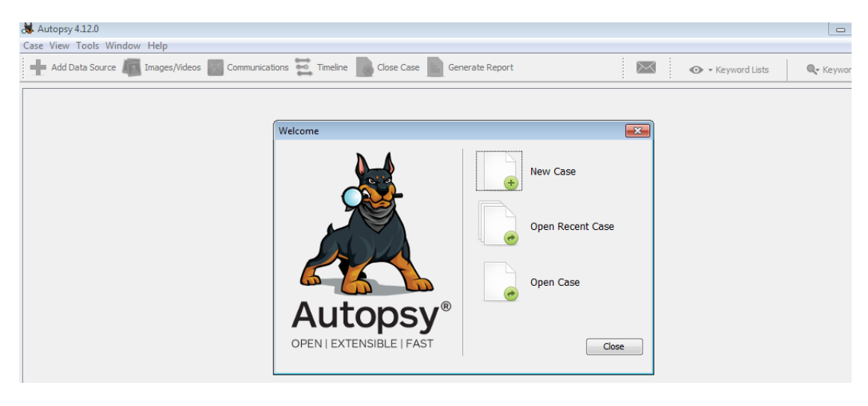Viewport: 868px width, 406px height.
Task: Open the View menu
Action: tap(59, 46)
